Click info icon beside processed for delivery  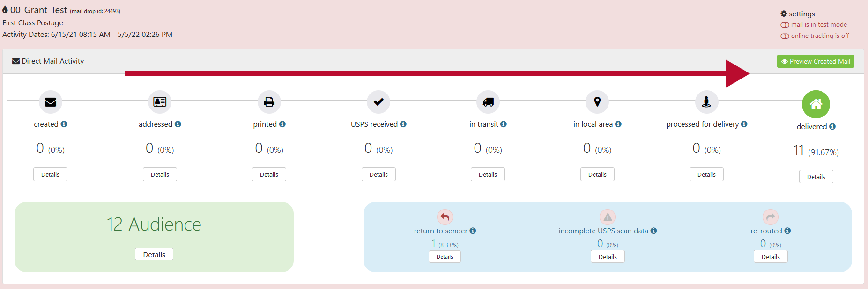coord(744,124)
